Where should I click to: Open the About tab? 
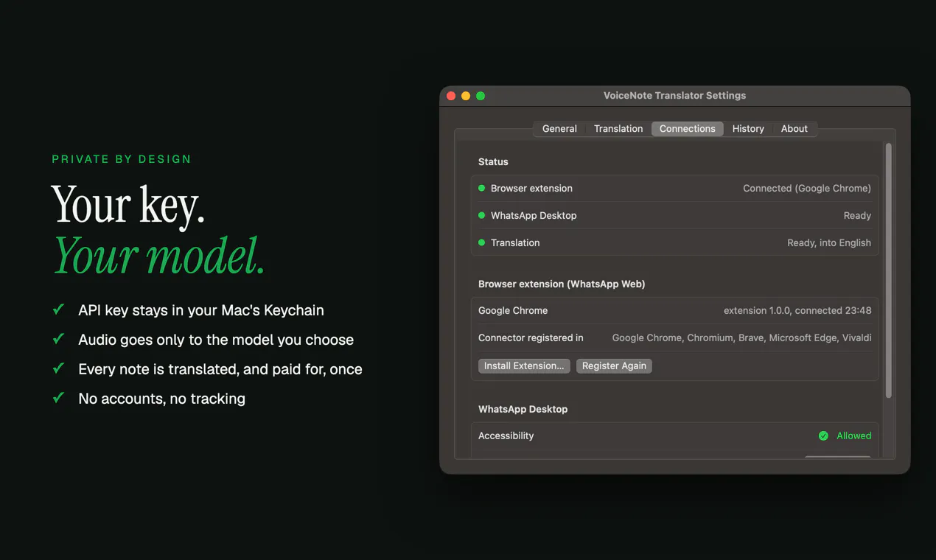(x=794, y=128)
